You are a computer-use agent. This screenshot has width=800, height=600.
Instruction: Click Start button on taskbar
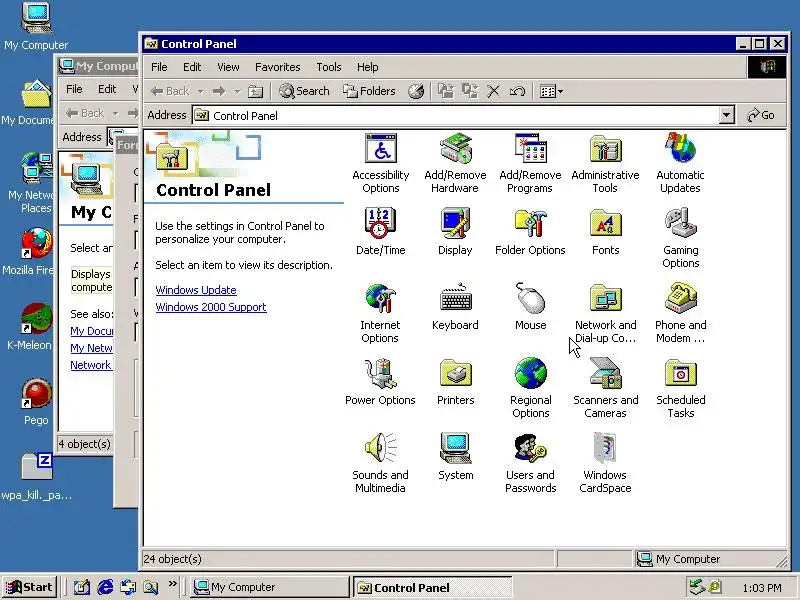[29, 587]
